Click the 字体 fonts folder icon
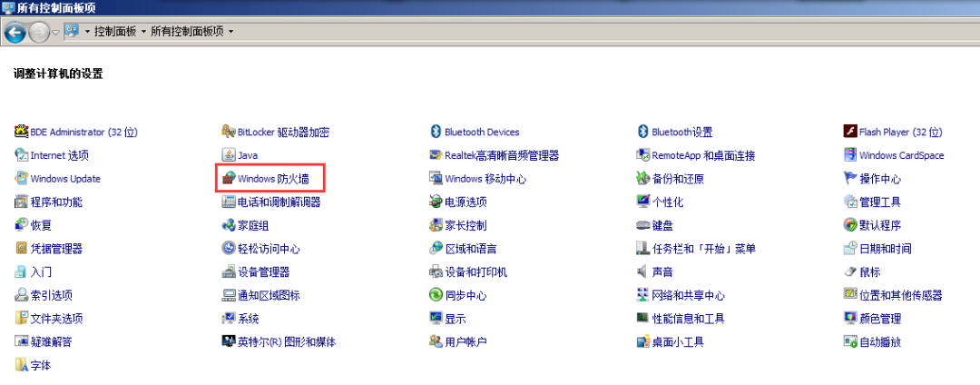 tap(22, 365)
